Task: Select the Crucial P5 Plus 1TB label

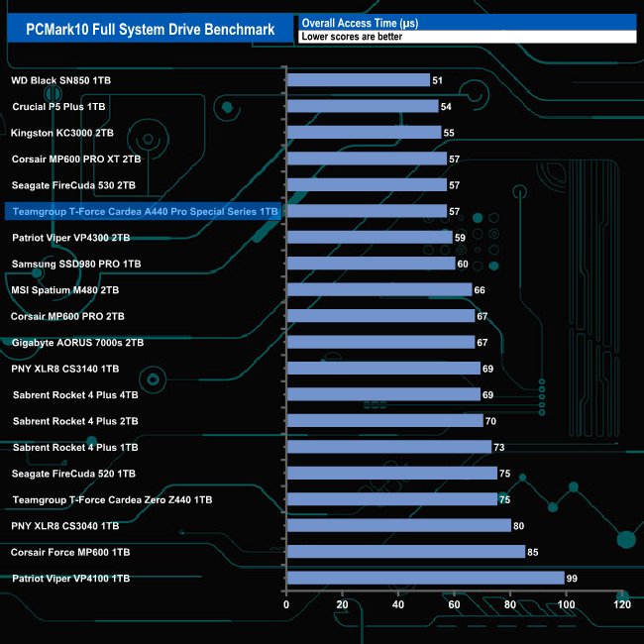Action: [x=58, y=107]
